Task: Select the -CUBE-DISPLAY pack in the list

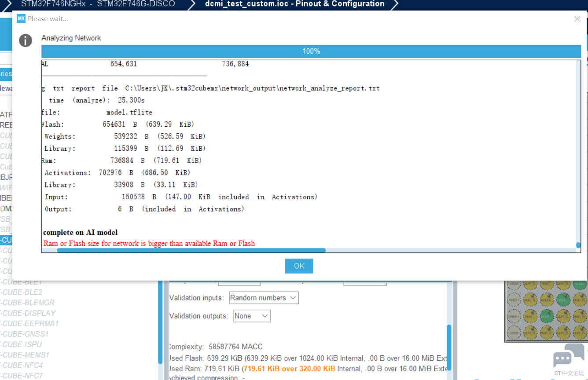Action: pyautogui.click(x=28, y=313)
